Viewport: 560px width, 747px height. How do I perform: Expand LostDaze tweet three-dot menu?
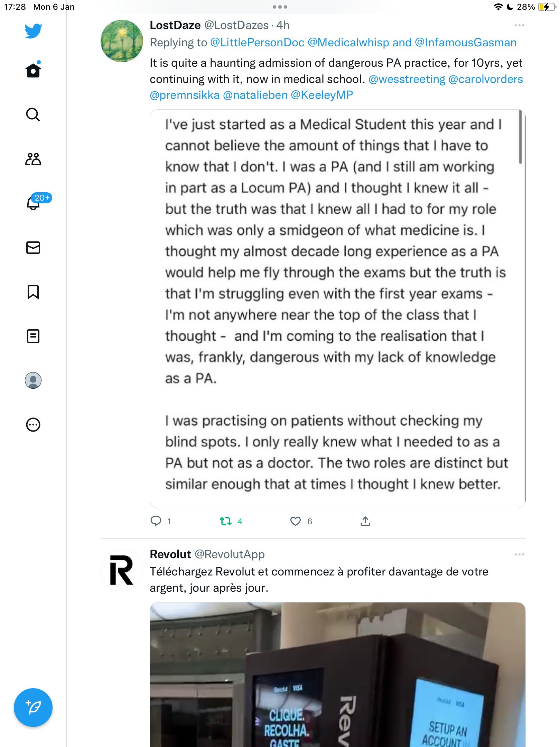coord(519,25)
